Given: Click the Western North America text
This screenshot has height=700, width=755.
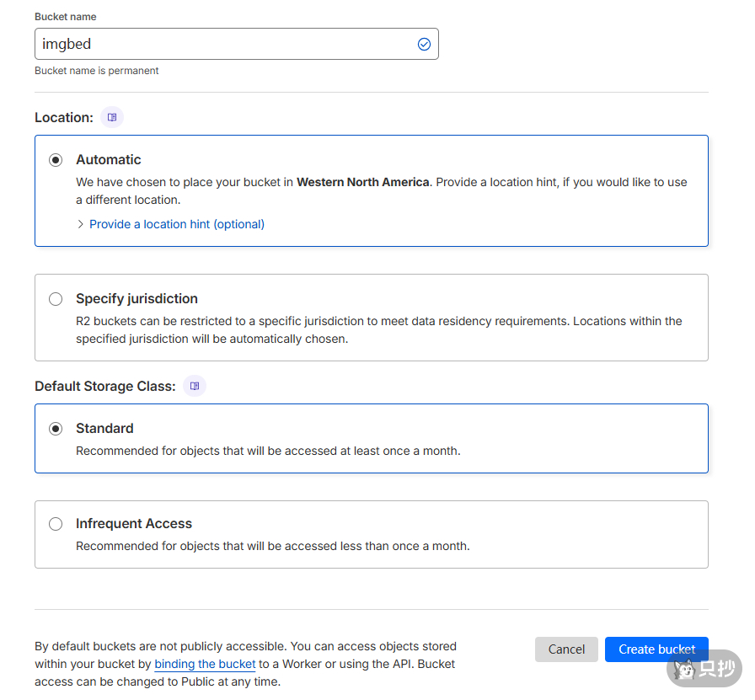Looking at the screenshot, I should point(362,182).
